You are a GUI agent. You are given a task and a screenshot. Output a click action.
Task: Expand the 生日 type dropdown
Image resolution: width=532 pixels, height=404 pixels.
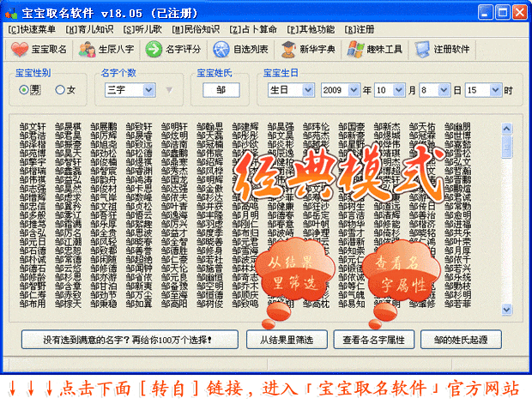click(x=307, y=90)
